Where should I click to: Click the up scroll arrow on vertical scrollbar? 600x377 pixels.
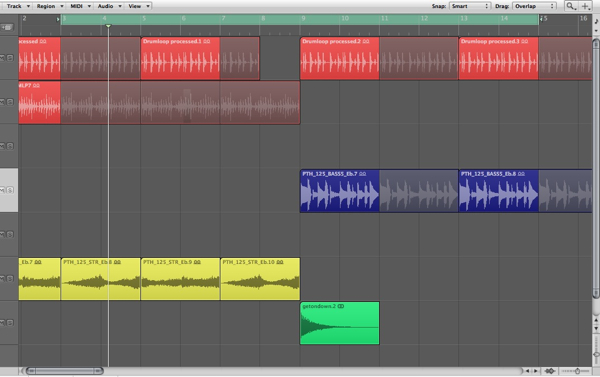click(x=596, y=320)
